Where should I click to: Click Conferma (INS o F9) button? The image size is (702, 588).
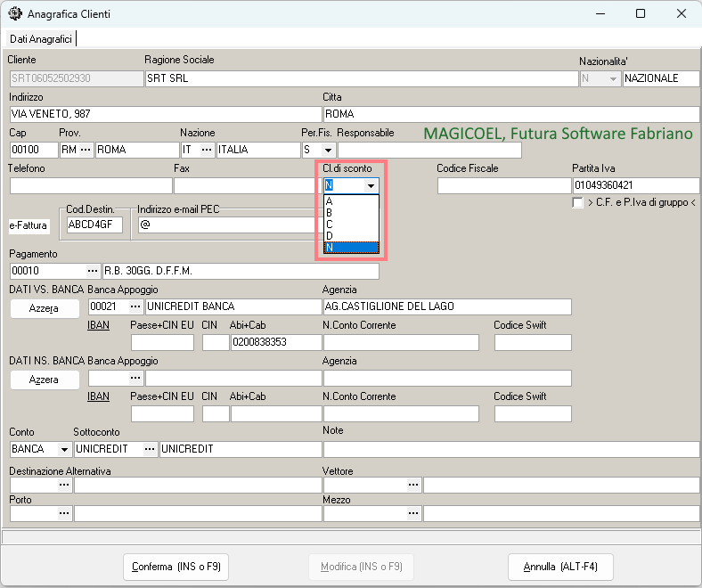176,567
